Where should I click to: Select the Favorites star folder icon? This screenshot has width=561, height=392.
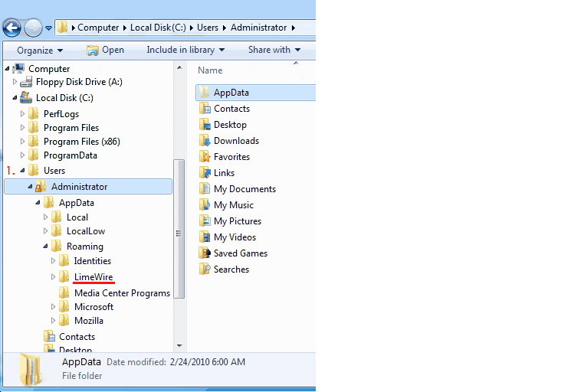click(x=205, y=157)
